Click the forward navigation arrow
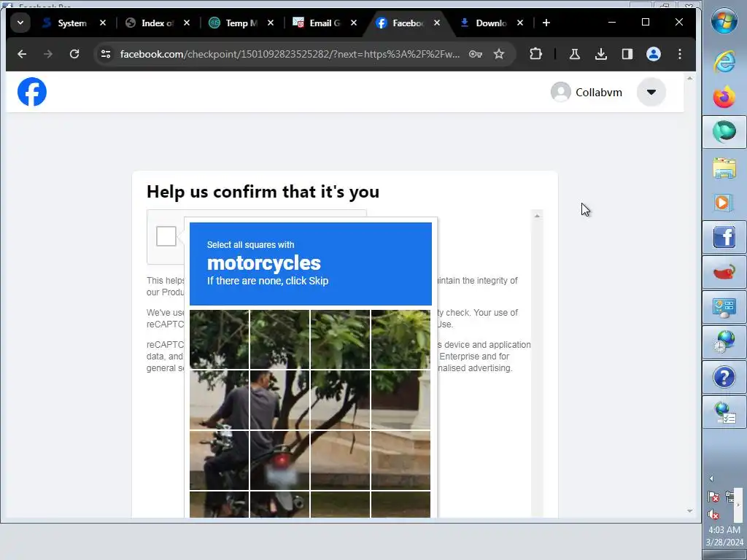 coord(48,54)
